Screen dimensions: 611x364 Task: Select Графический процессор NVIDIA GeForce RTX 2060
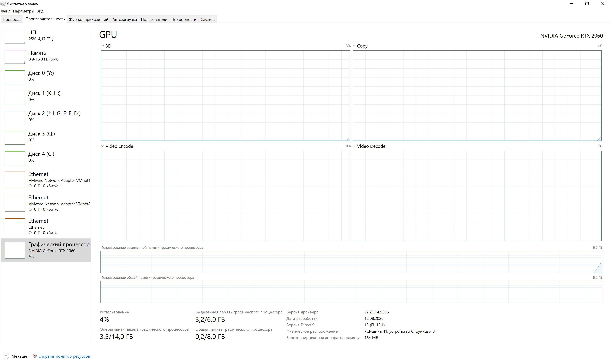46,250
